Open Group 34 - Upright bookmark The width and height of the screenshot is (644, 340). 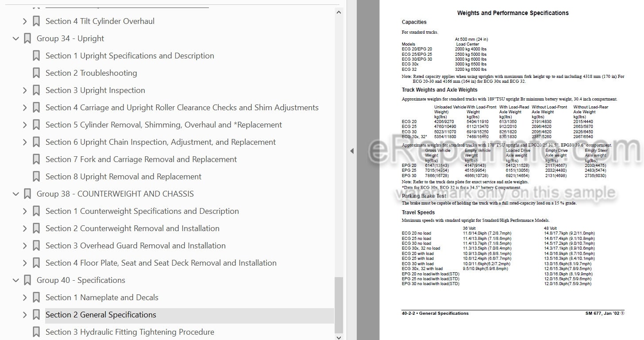70,39
